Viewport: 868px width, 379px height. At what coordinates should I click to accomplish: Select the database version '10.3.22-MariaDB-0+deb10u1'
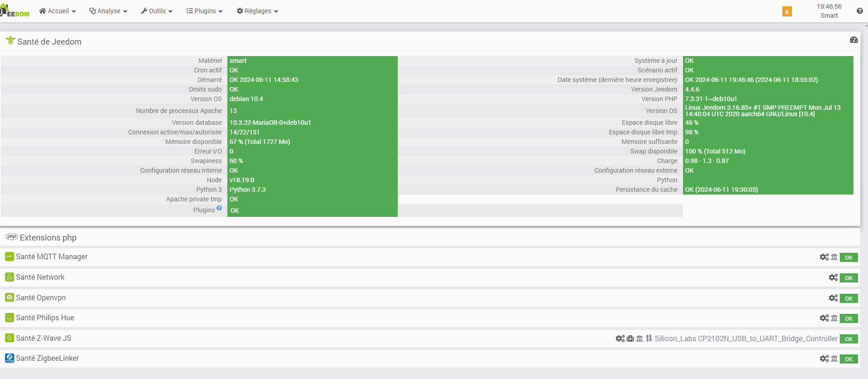pyautogui.click(x=270, y=123)
